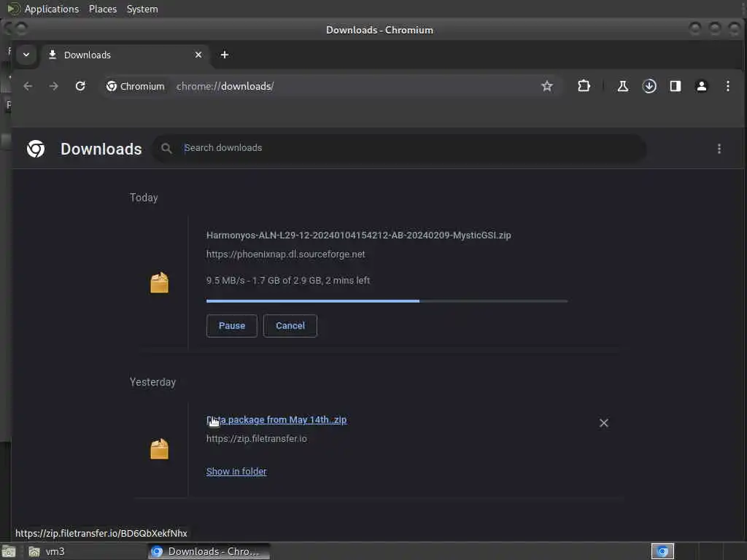Open a new tab with plus button
The height and width of the screenshot is (560, 747).
[x=225, y=55]
